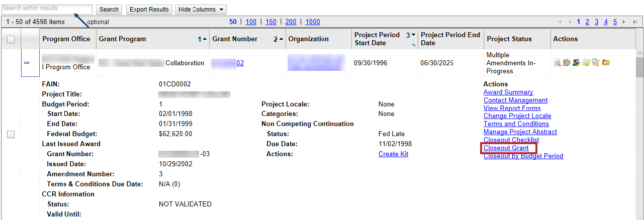The width and height of the screenshot is (644, 220).
Task: Show 100 items per page
Action: point(251,22)
